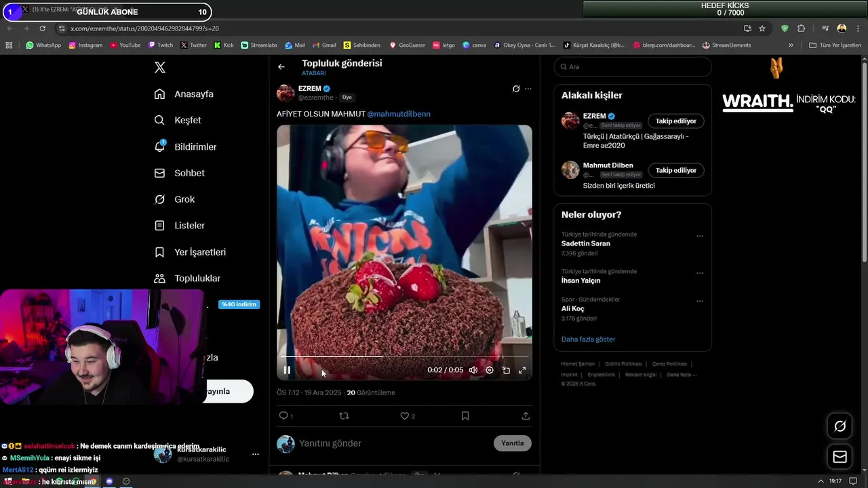Like the post with the heart icon
868x488 pixels.
click(405, 415)
